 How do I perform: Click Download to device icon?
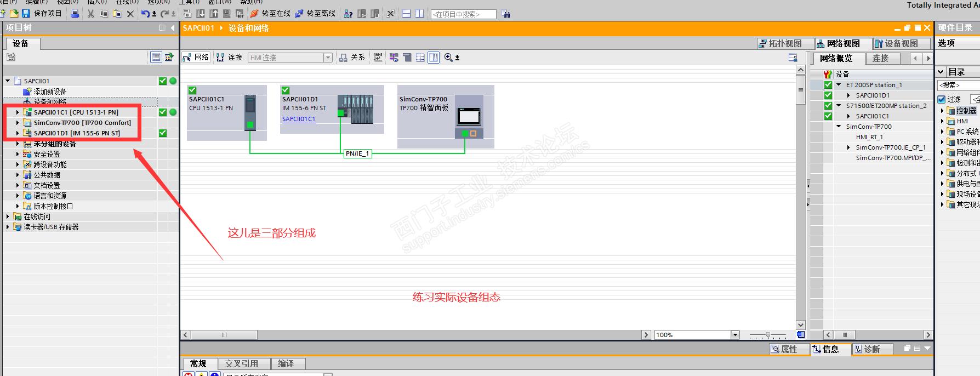[x=200, y=14]
